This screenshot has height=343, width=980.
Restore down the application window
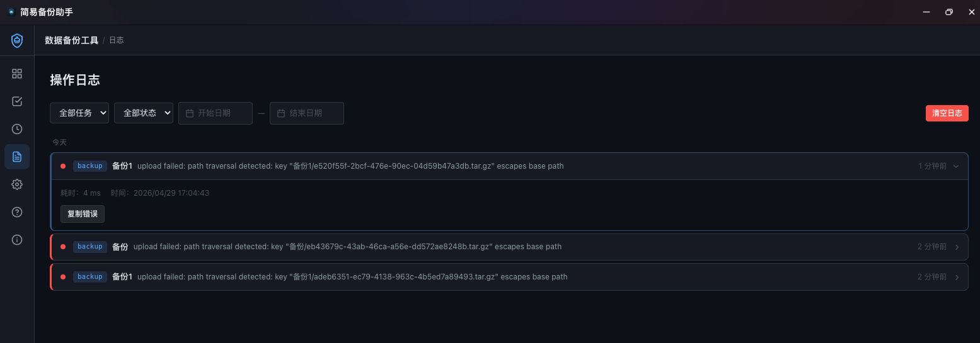[948, 12]
